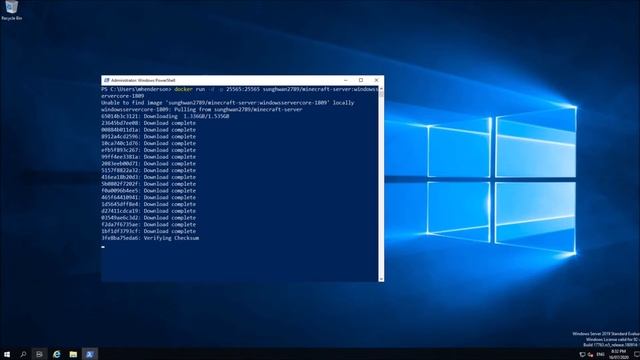The image size is (640, 360).
Task: Open the Recycle Bin desktop icon
Action: pyautogui.click(x=11, y=10)
